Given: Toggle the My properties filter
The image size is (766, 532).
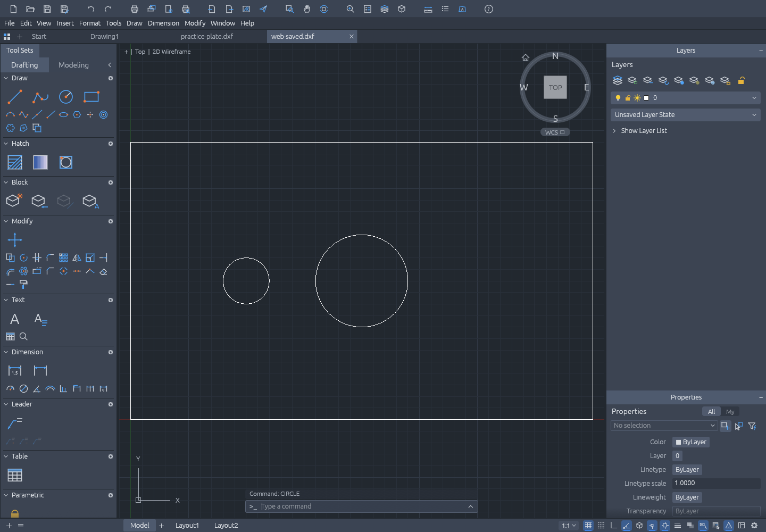Looking at the screenshot, I should [x=730, y=412].
